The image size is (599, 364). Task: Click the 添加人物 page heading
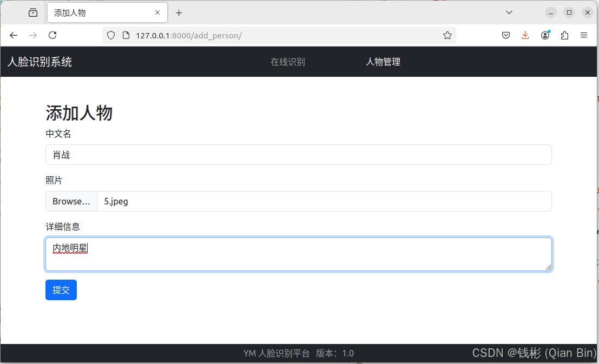pyautogui.click(x=79, y=113)
